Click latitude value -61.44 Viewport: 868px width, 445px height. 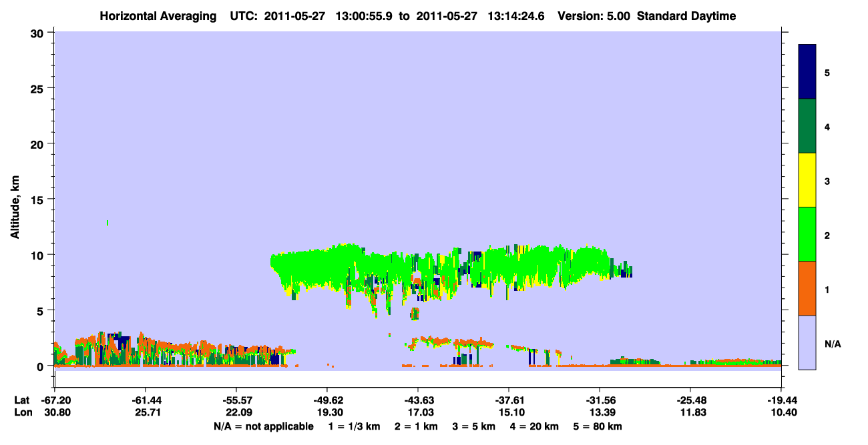tap(146, 400)
